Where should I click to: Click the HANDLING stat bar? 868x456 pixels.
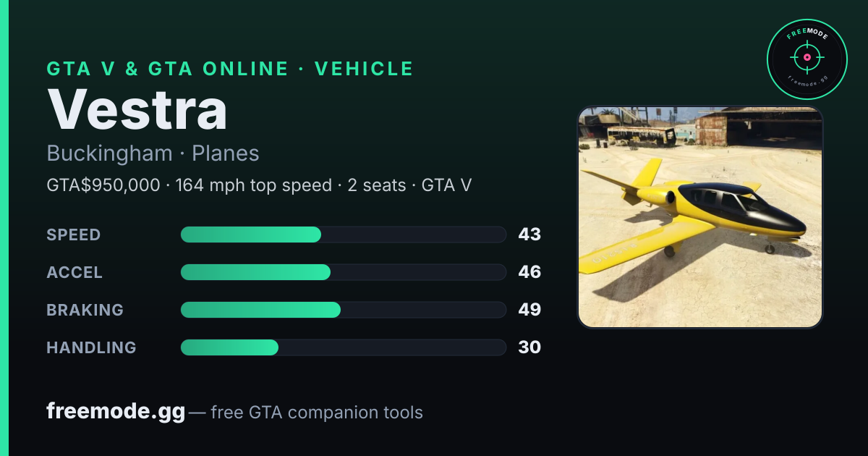point(343,347)
